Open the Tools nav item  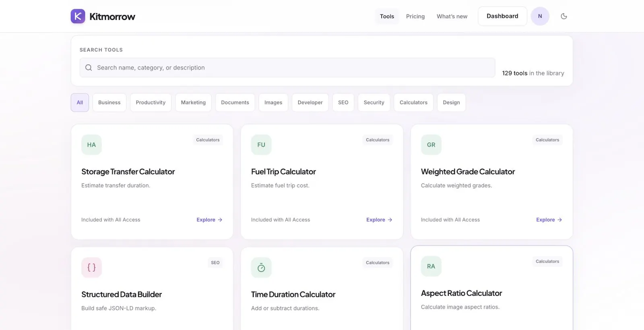click(387, 17)
